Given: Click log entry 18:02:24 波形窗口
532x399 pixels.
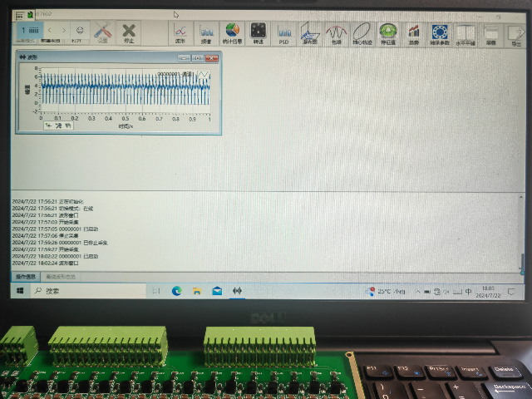Looking at the screenshot, I should [x=45, y=263].
